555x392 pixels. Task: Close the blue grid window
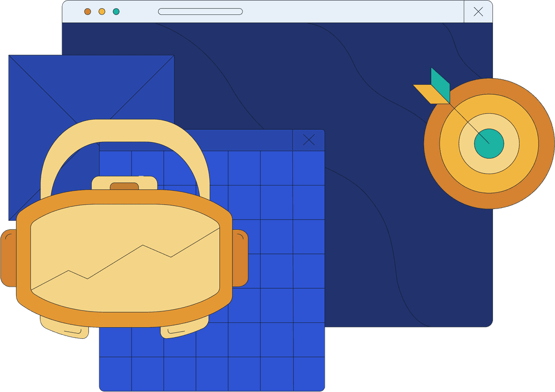(309, 140)
